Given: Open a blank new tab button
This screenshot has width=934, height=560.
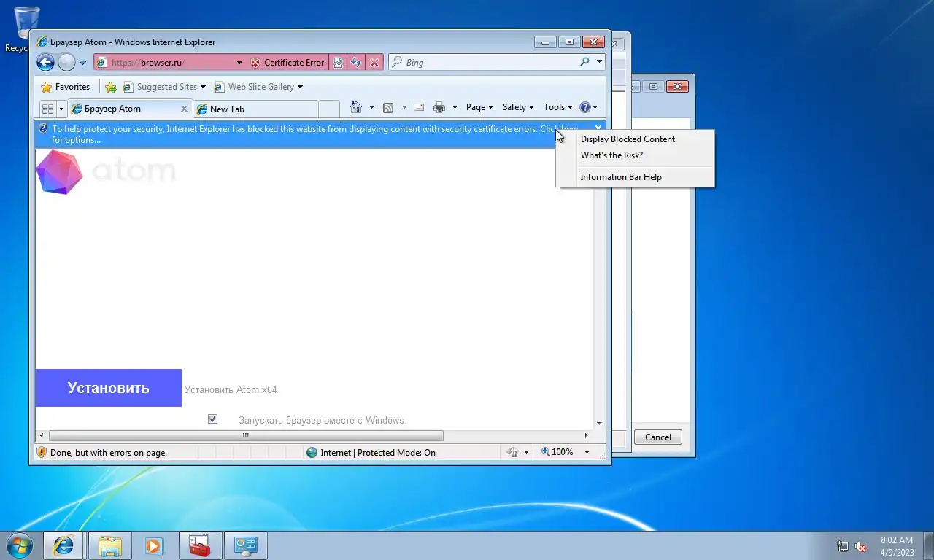Looking at the screenshot, I should 329,109.
